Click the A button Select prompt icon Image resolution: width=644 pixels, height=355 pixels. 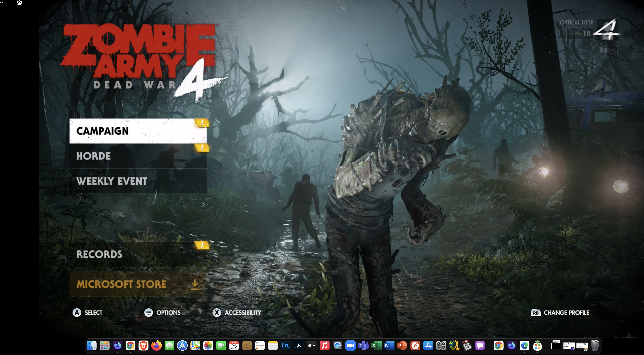pyautogui.click(x=77, y=313)
